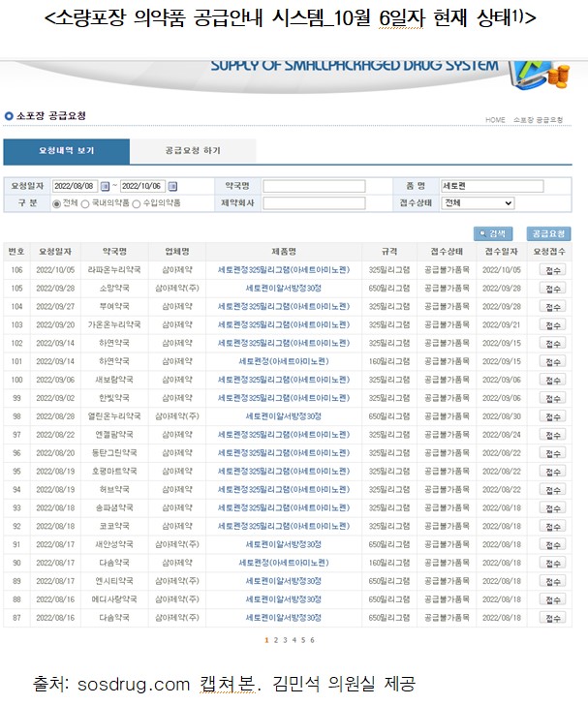Select the 전체 radio button
The width and height of the screenshot is (588, 705).
coord(56,203)
